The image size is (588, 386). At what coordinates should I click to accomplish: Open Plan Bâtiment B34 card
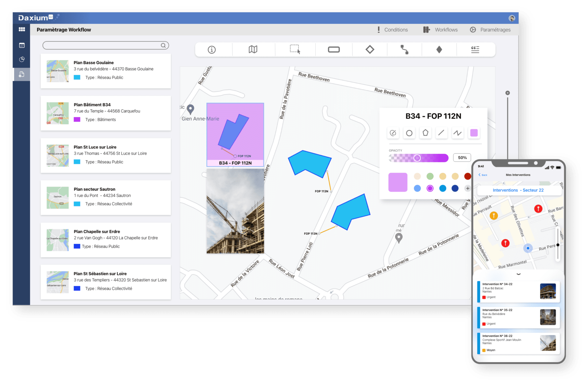[x=106, y=113]
